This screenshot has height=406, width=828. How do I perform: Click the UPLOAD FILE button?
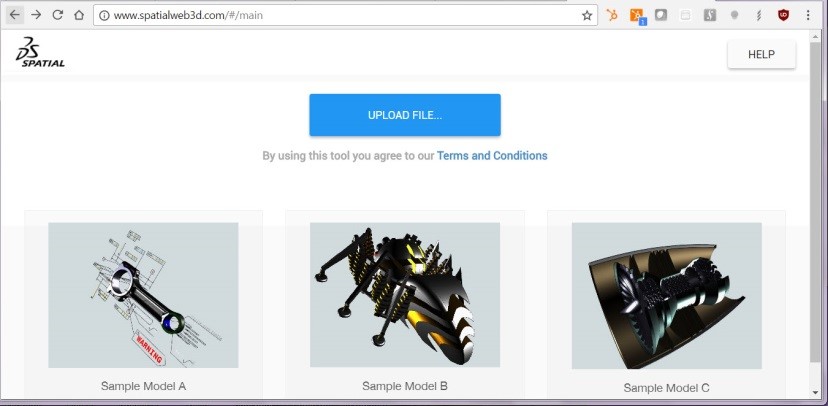point(404,115)
